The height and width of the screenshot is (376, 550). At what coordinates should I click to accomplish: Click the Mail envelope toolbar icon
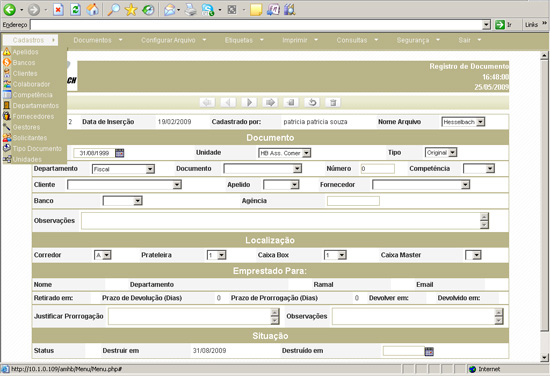pos(170,9)
